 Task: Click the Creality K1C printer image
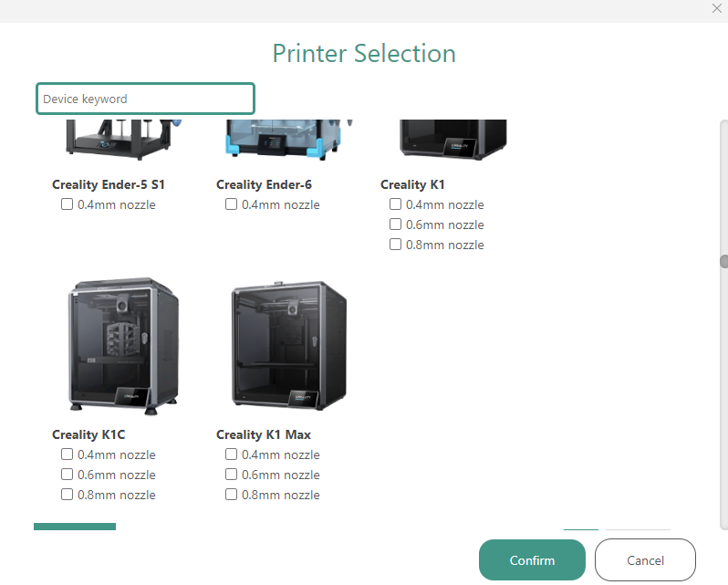123,346
